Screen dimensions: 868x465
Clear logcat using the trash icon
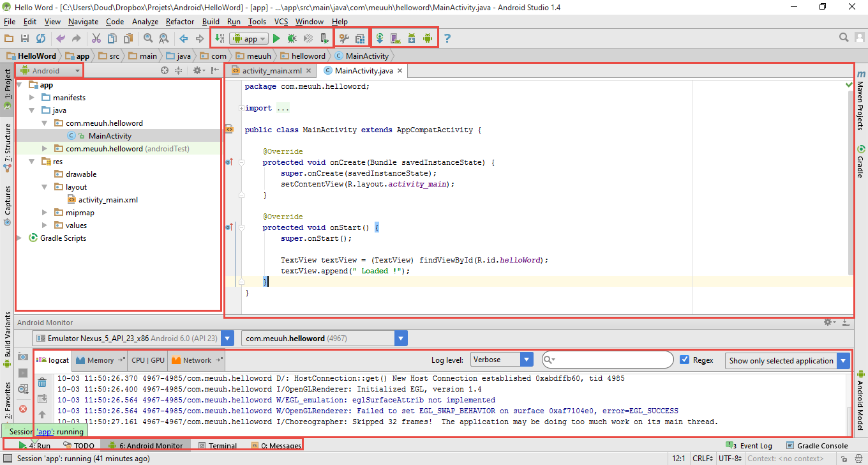pos(42,383)
